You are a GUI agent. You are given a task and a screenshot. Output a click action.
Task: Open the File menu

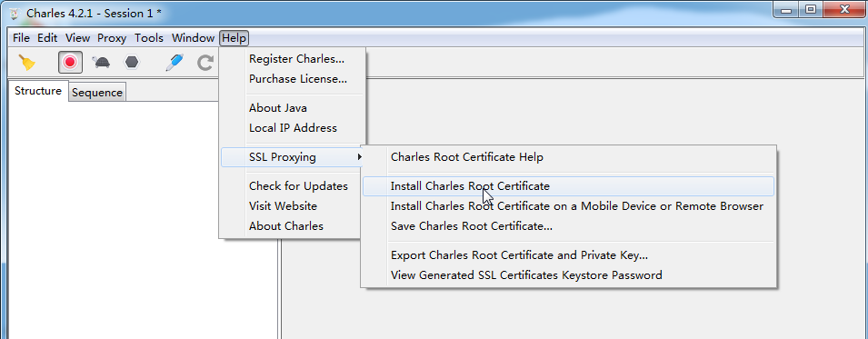pyautogui.click(x=21, y=38)
